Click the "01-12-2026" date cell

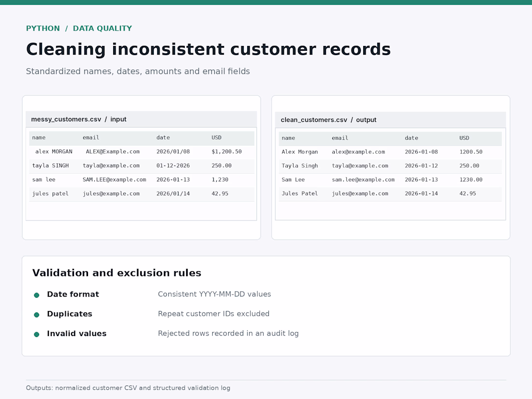coord(173,165)
